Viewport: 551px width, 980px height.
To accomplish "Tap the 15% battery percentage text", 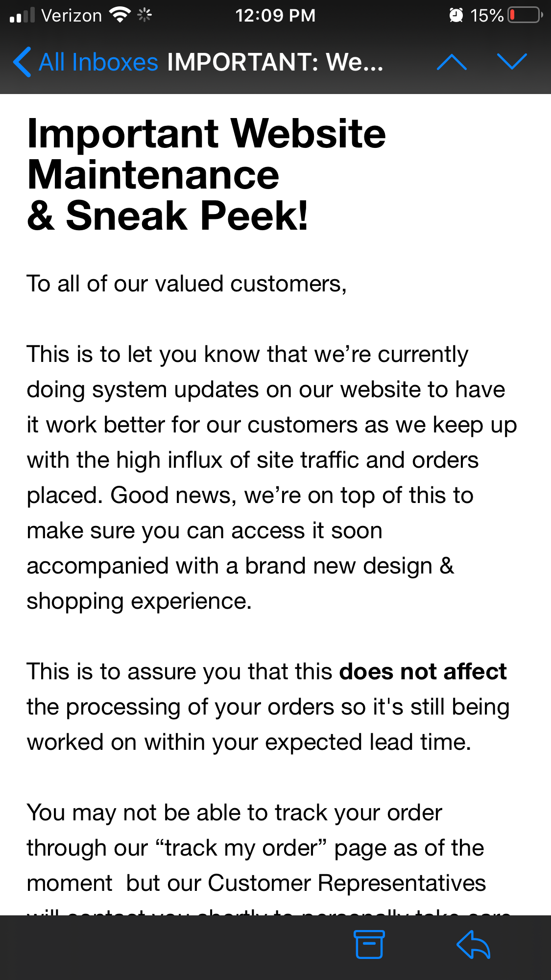I will click(487, 16).
